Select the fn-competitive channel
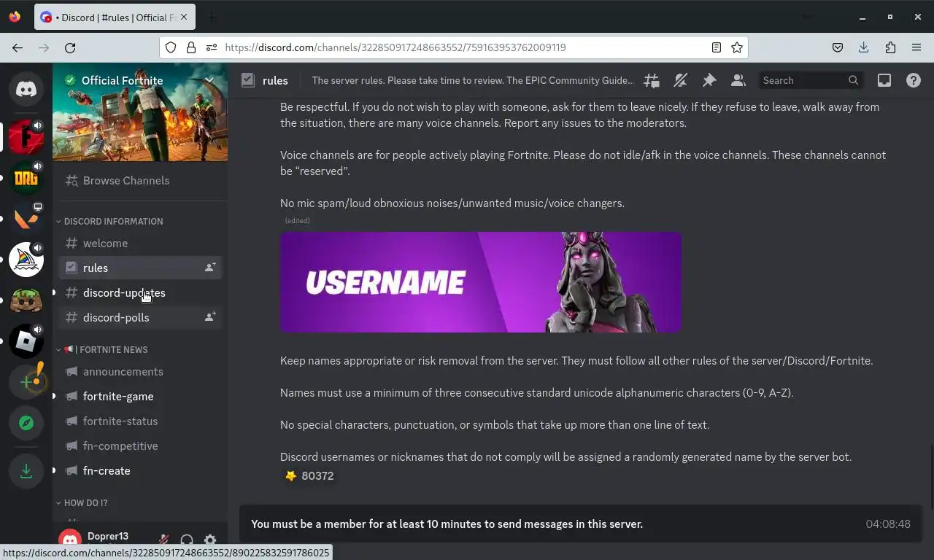 point(140,446)
